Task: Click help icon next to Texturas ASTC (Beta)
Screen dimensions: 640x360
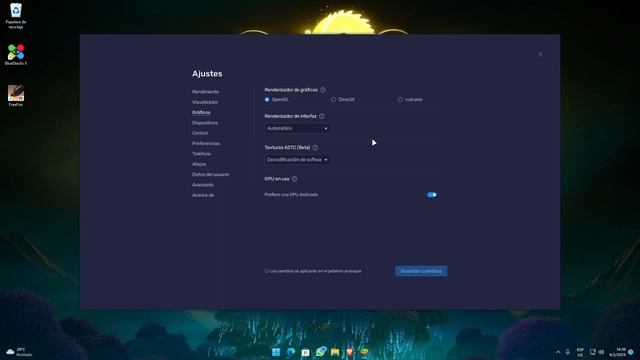Action: click(x=315, y=147)
